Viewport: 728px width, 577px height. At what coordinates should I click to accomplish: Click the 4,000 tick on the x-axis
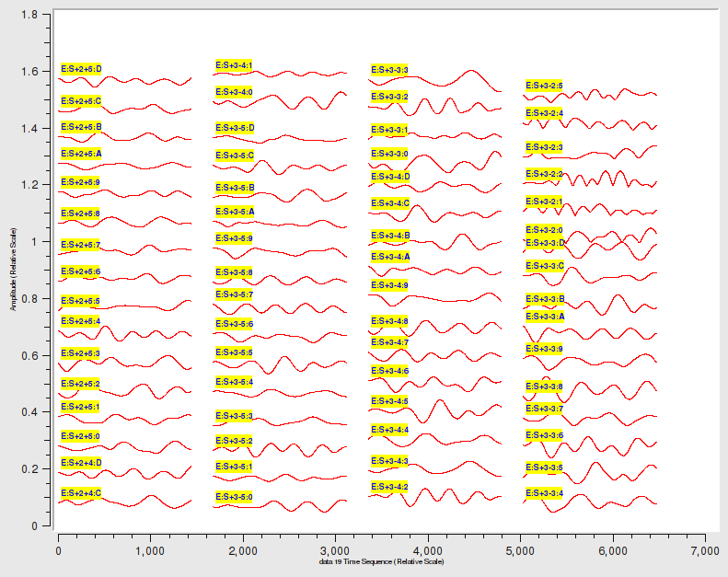point(428,549)
